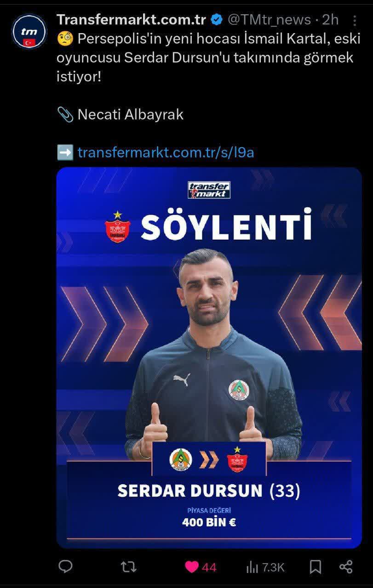Viewport: 373px width, 588px height.
Task: Open the @TMtr_news handle
Action: [x=270, y=20]
